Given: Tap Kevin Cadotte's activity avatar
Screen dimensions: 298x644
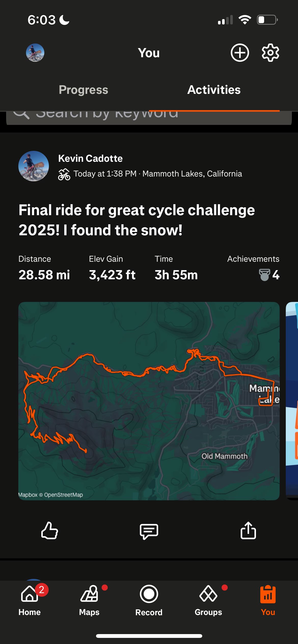Looking at the screenshot, I should point(34,166).
